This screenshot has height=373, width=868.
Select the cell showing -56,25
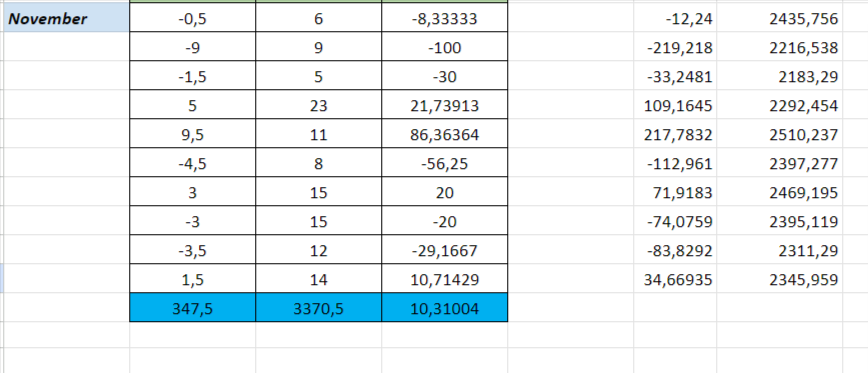(445, 163)
